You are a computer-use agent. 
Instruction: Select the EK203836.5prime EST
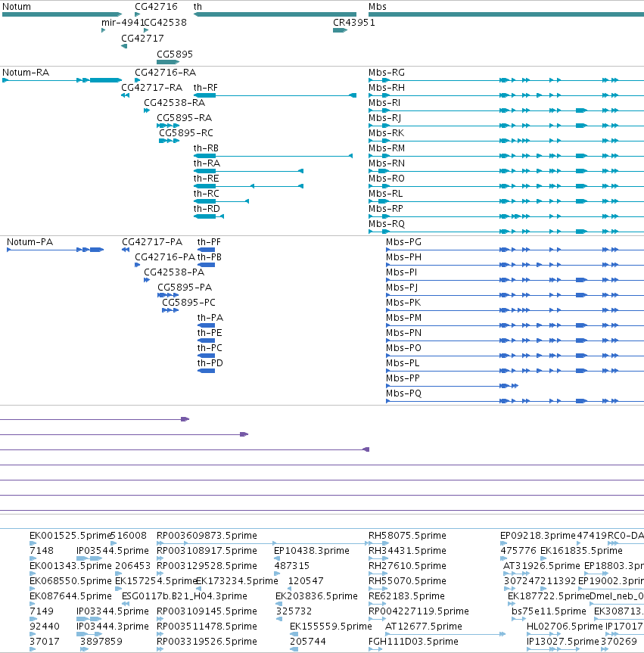click(278, 604)
